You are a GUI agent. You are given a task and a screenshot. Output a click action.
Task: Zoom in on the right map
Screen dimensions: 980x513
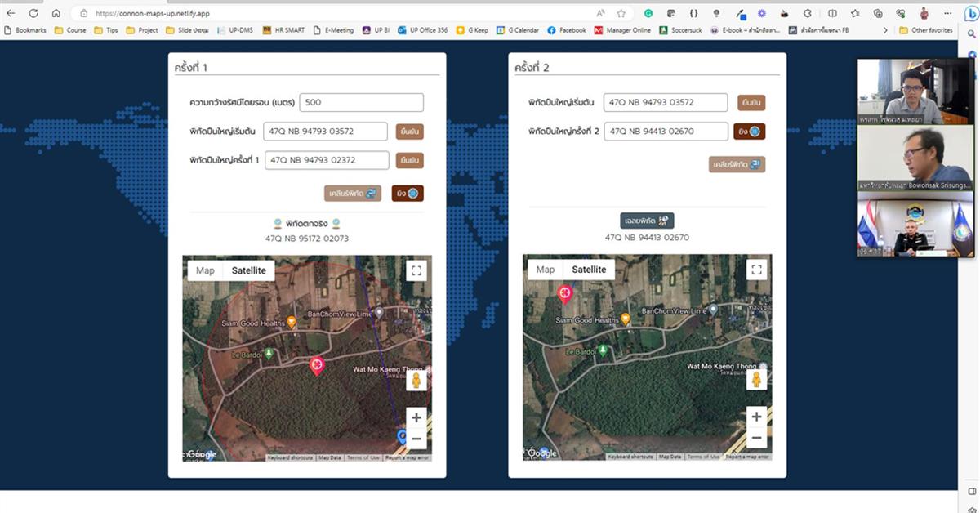tap(757, 417)
